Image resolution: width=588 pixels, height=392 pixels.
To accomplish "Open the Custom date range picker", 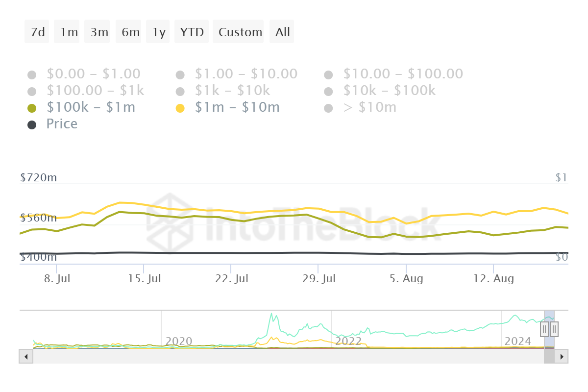I will (240, 32).
